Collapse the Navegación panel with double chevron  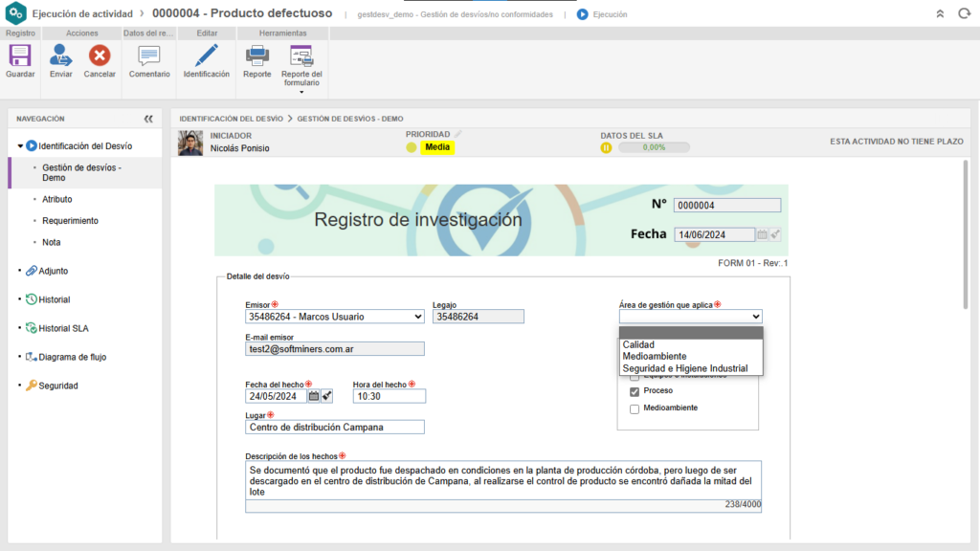click(148, 119)
